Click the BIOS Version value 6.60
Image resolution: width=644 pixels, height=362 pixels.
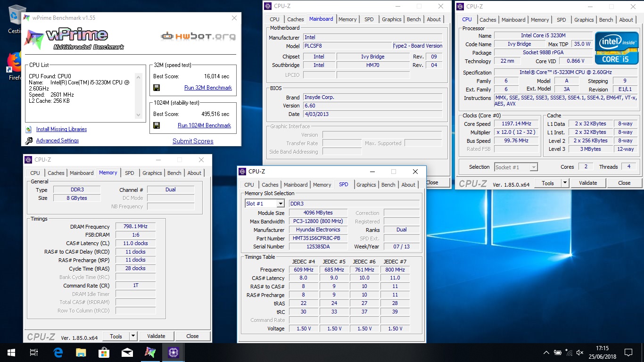[x=372, y=106]
